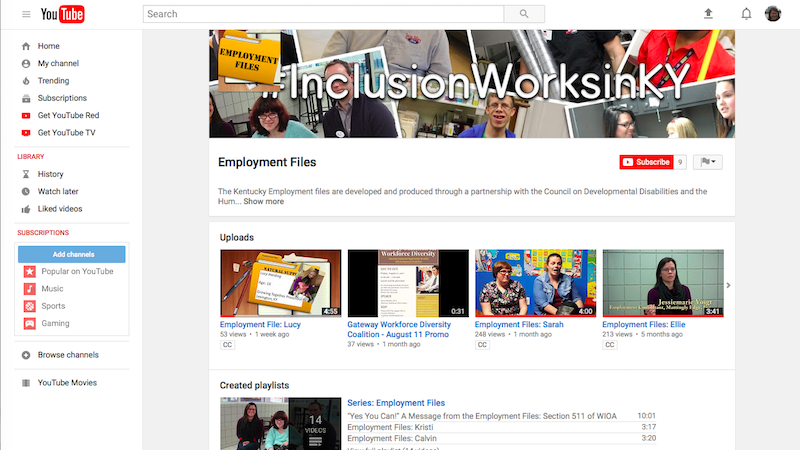
Task: Open the account avatar menu
Action: point(772,14)
